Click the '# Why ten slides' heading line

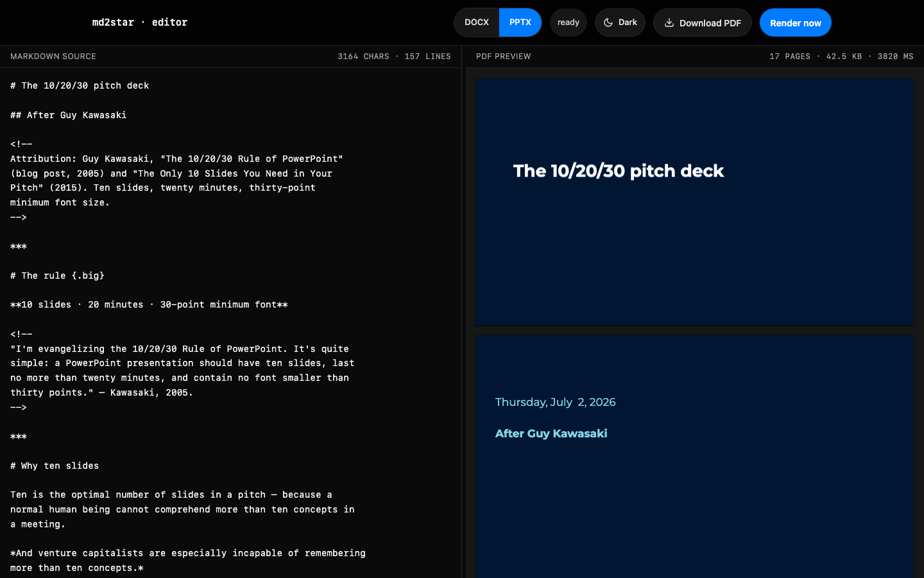point(55,466)
